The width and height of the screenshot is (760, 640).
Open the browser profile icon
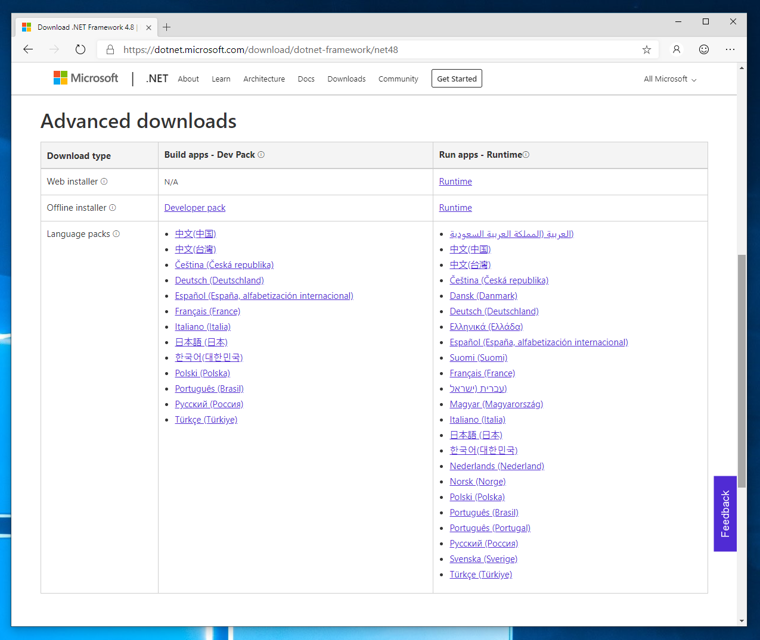pyautogui.click(x=677, y=49)
